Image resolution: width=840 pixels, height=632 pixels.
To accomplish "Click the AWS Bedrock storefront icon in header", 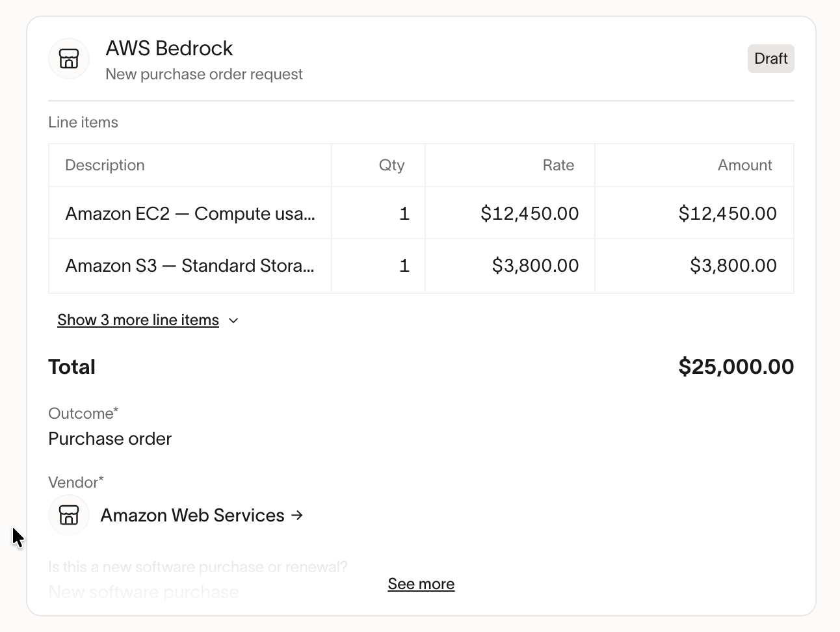I will pyautogui.click(x=69, y=59).
